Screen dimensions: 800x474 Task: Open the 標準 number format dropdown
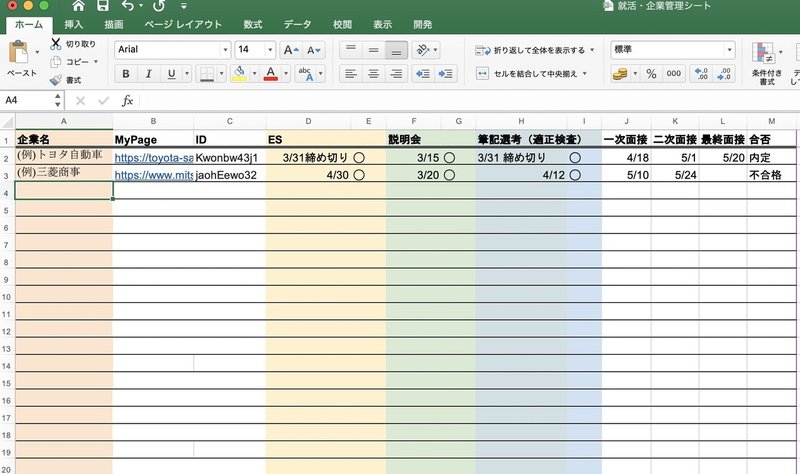pyautogui.click(x=729, y=50)
